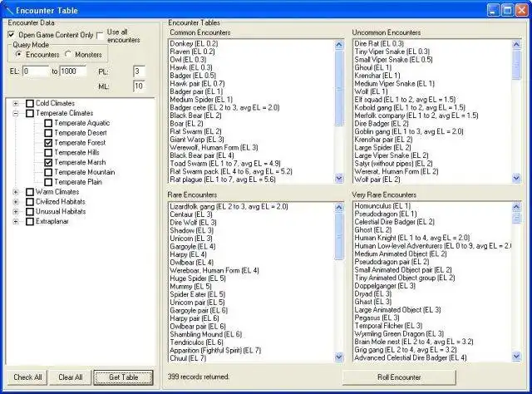Screen dimensions: 532x394
Task: Check the Temperate Aquatic checkbox
Action: click(48, 123)
